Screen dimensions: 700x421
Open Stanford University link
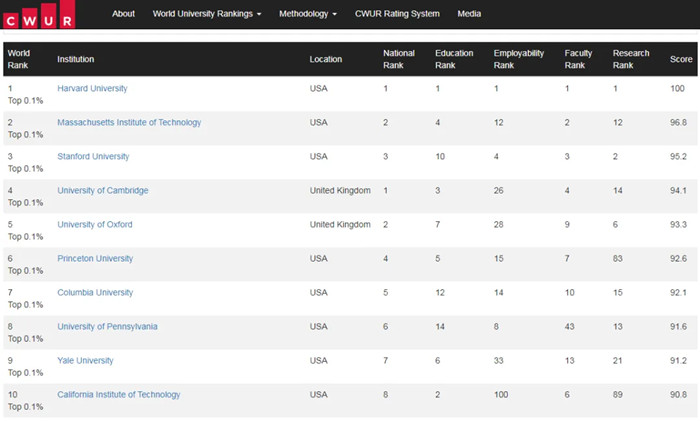click(93, 156)
